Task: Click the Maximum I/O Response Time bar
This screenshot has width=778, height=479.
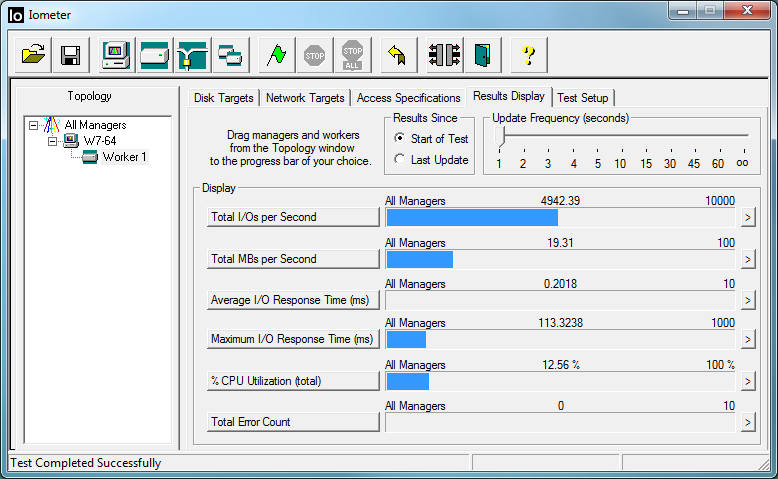Action: coord(560,340)
